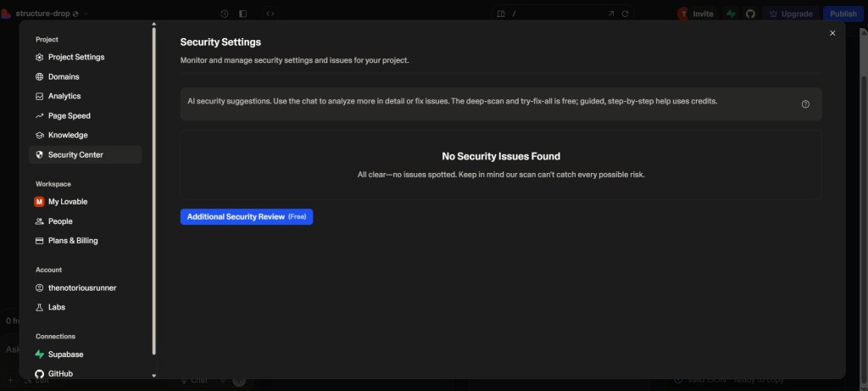Click the GitHub logo in Connections

(39, 374)
